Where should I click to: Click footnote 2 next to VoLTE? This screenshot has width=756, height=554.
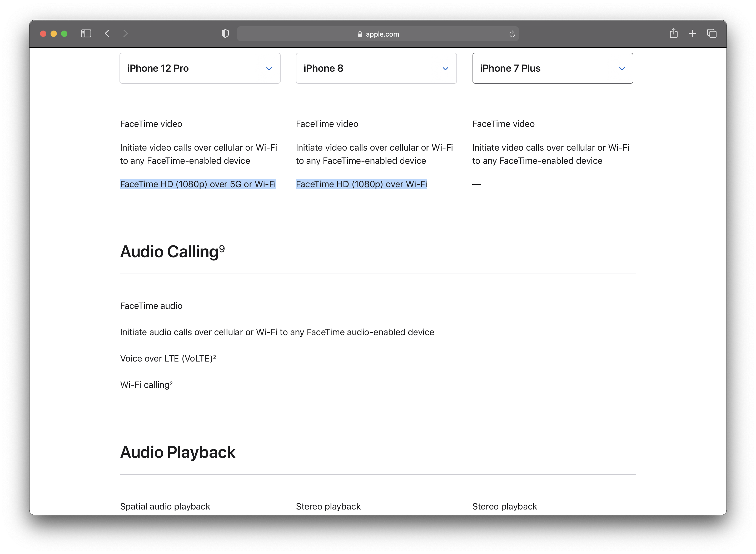pyautogui.click(x=215, y=357)
